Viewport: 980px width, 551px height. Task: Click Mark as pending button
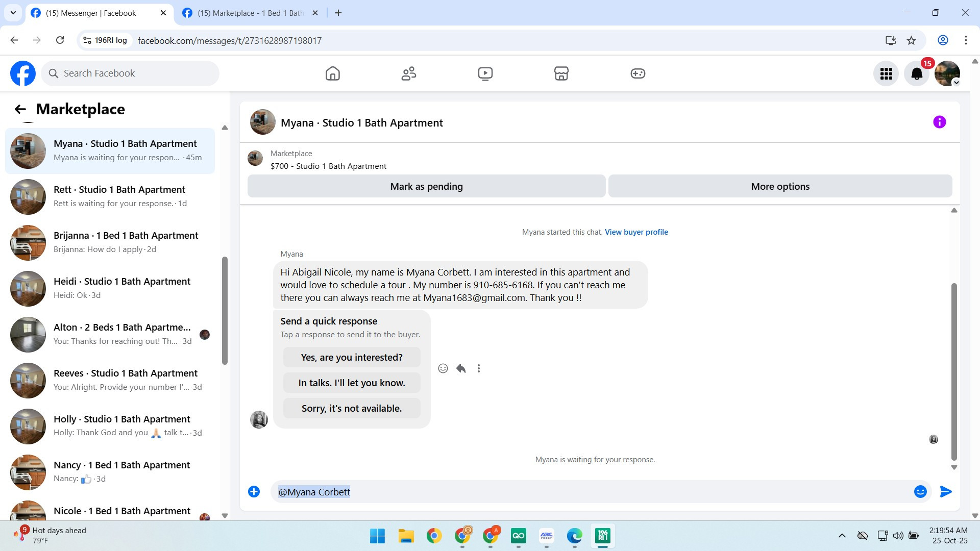tap(426, 186)
